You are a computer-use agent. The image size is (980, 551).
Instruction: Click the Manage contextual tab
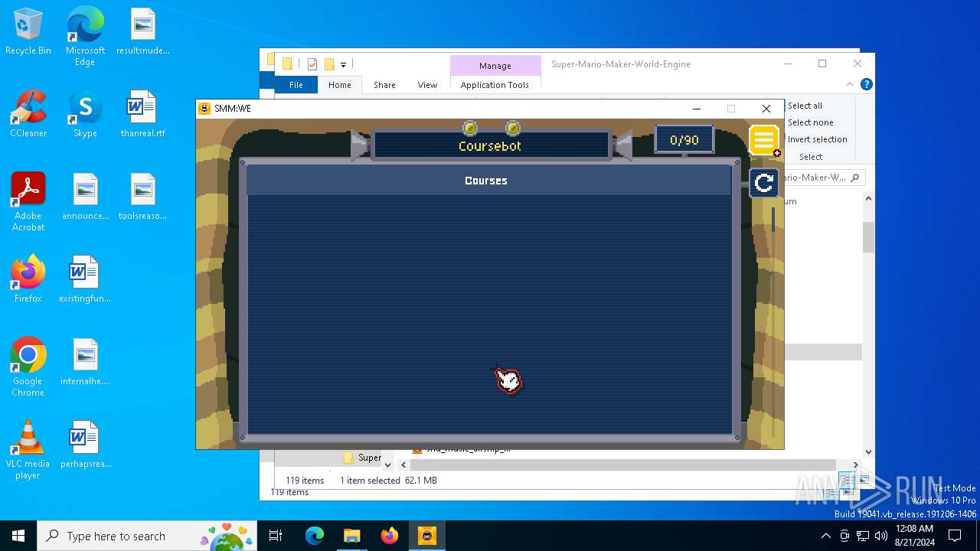click(x=495, y=66)
